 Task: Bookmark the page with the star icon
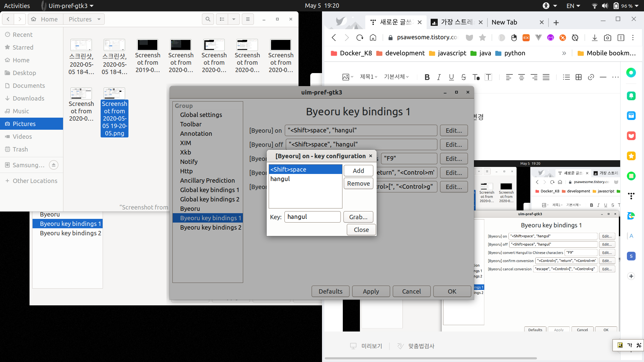482,38
